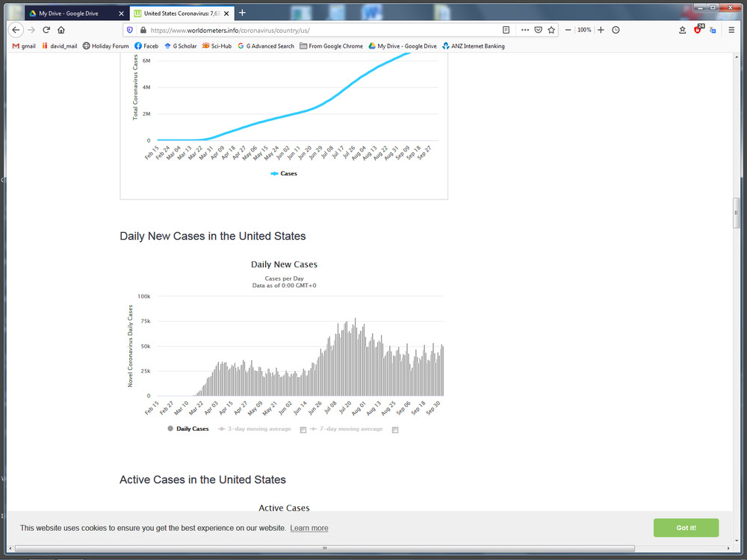Image resolution: width=747 pixels, height=560 pixels.
Task: Switch to the My Drive - Google Drive tab
Action: [x=72, y=13]
